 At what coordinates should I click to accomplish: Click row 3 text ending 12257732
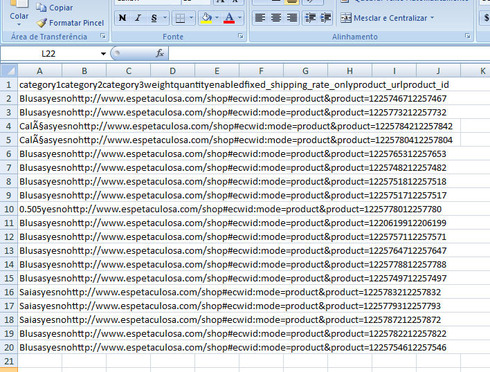(233, 112)
